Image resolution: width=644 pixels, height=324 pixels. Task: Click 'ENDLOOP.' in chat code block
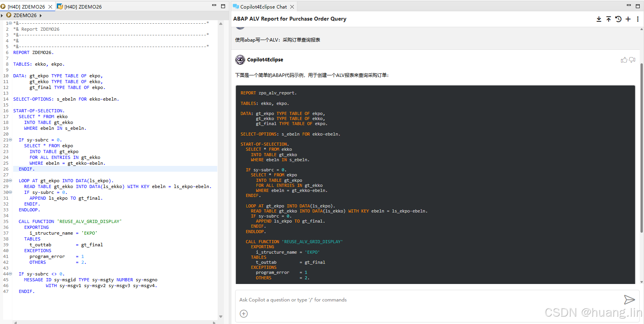(x=256, y=232)
